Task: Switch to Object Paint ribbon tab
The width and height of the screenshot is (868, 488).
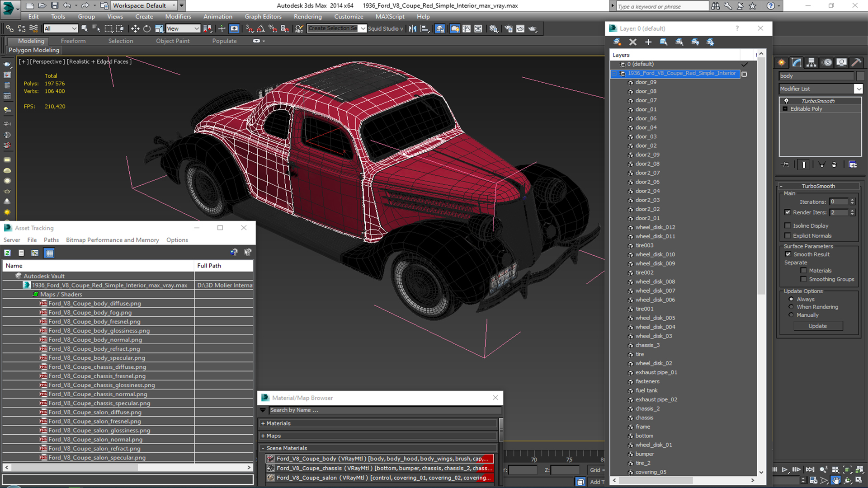Action: [x=173, y=41]
